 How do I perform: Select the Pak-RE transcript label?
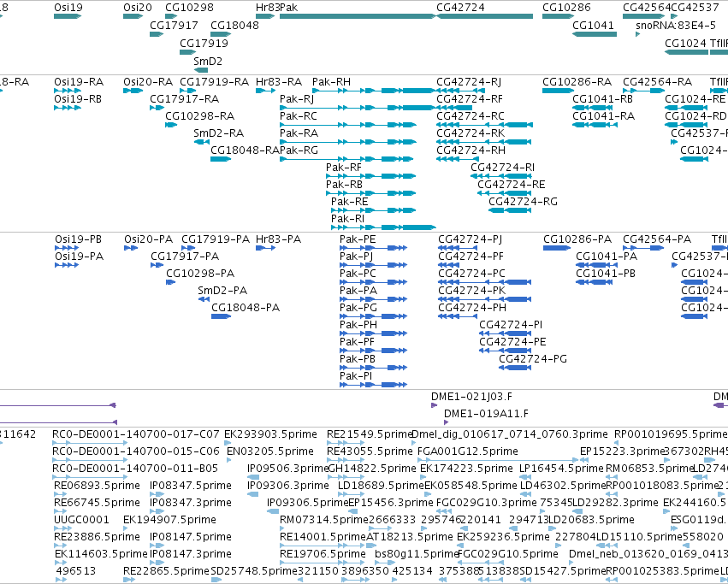click(x=350, y=202)
